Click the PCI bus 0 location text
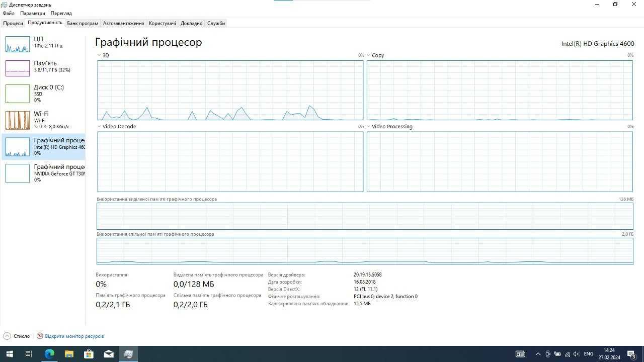 385,296
